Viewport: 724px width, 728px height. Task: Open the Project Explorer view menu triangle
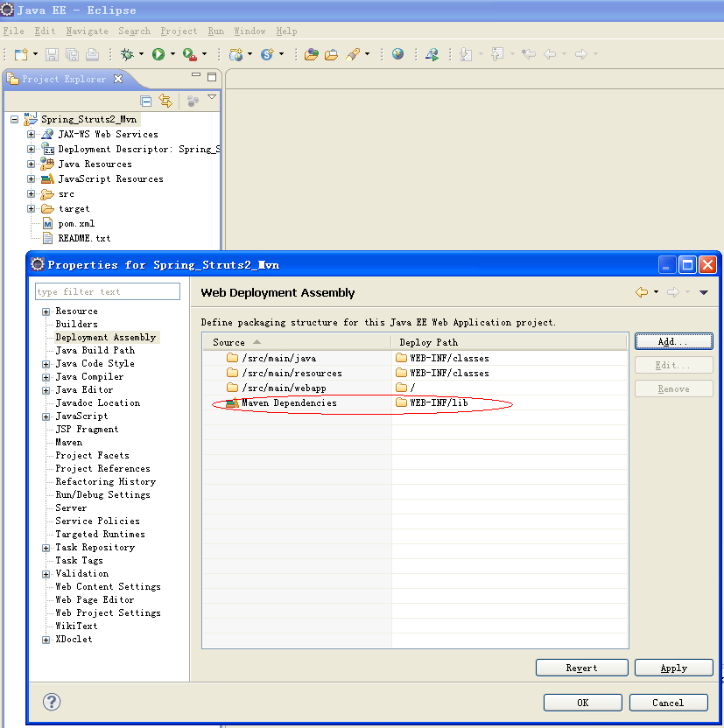click(x=212, y=96)
